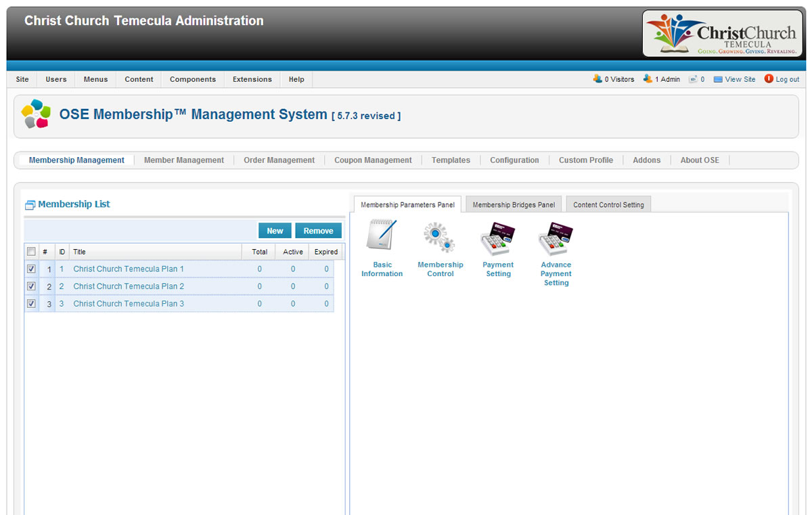The height and width of the screenshot is (515, 812).
Task: Click the OSE Membership colorful logo icon
Action: (x=36, y=114)
